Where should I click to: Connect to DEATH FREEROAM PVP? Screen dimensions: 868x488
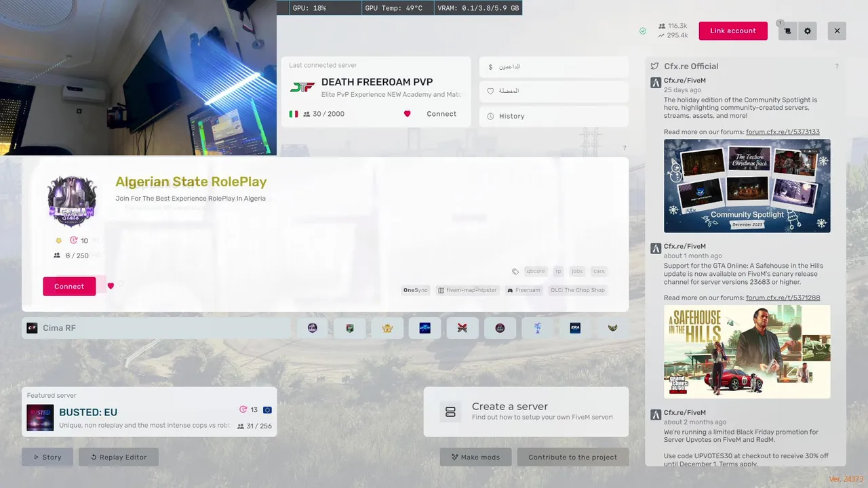pos(441,114)
